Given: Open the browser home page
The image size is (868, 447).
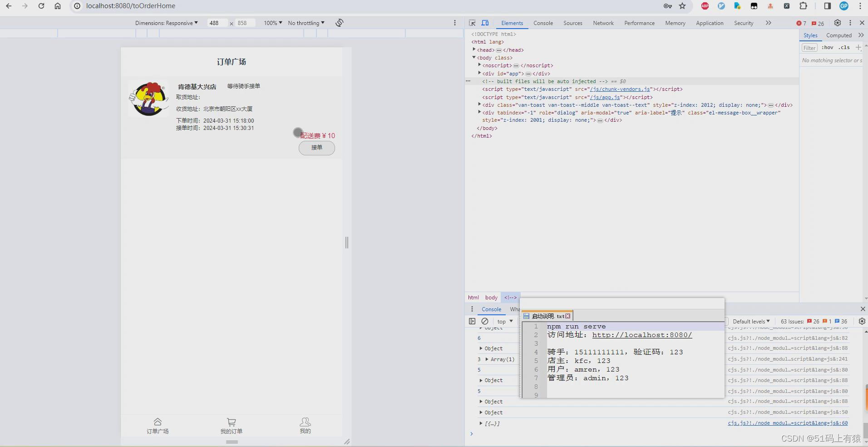Looking at the screenshot, I should [x=58, y=6].
